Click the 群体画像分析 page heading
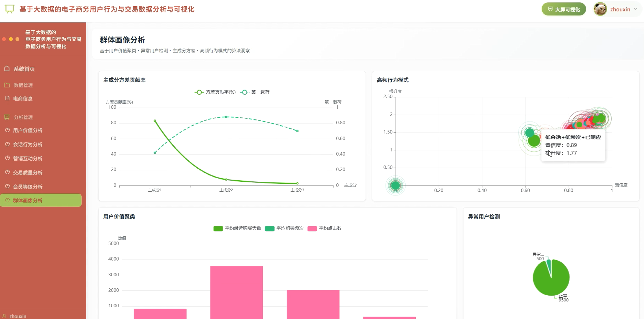Viewport: 644px width, 319px height. [x=122, y=40]
